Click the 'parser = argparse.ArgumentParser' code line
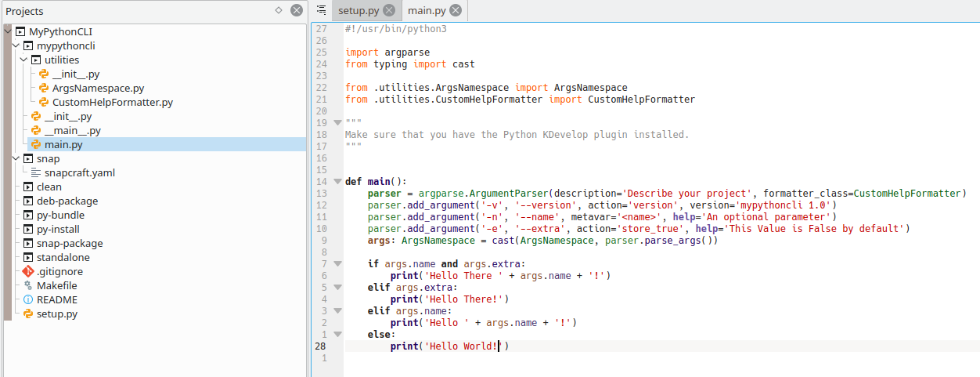Screen dimensions: 980x377 pos(668,194)
